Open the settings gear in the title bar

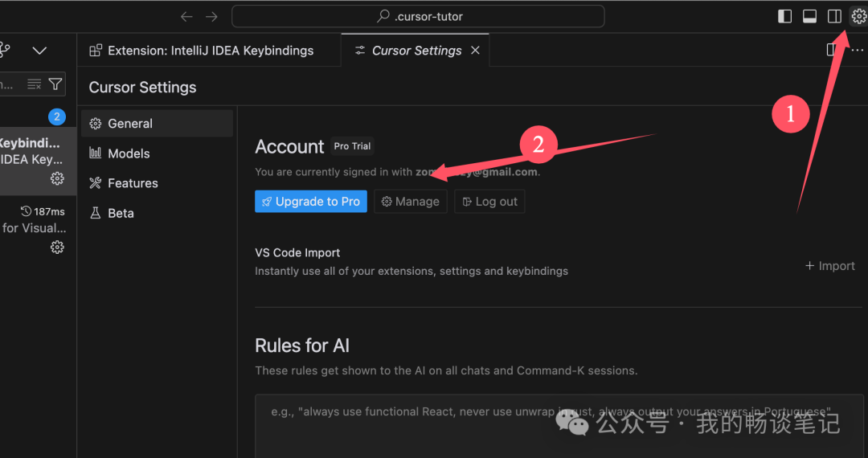(x=858, y=17)
